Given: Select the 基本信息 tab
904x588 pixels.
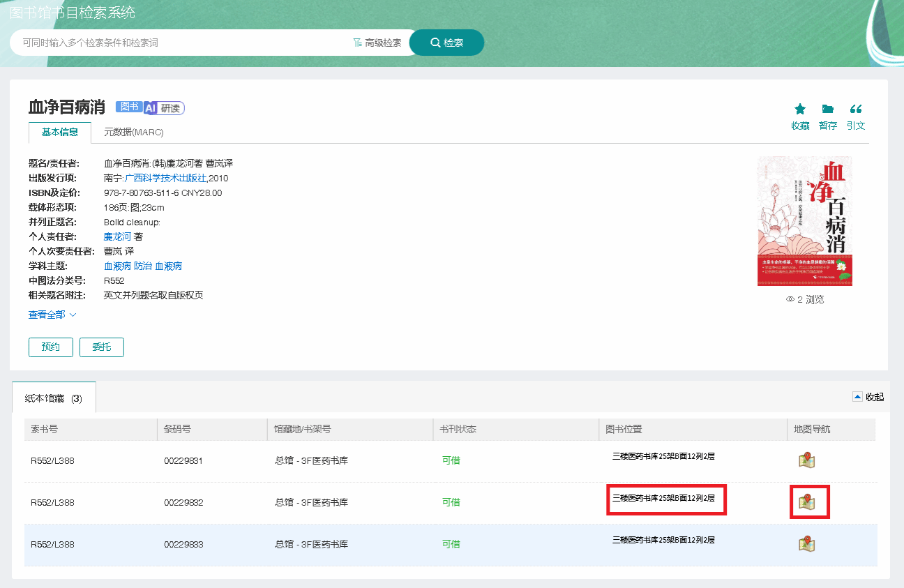Looking at the screenshot, I should pos(60,132).
